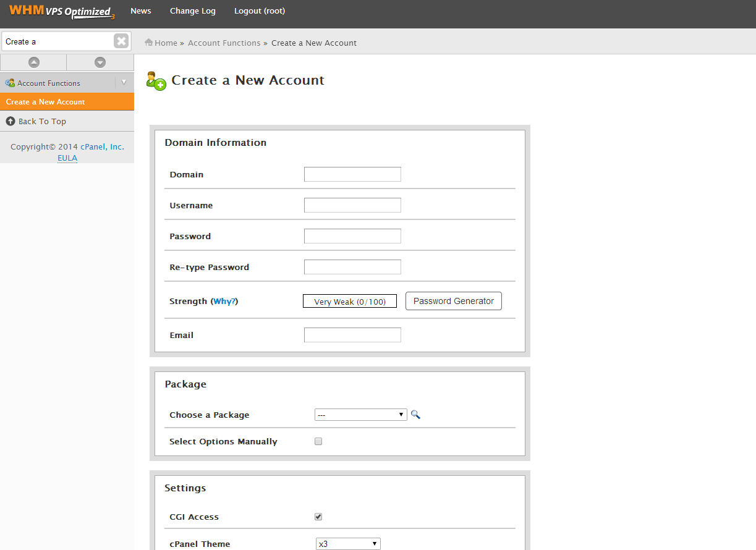Screen dimensions: 756x550
Task: Click the sidebar scroll down arrow icon
Action: (100, 62)
